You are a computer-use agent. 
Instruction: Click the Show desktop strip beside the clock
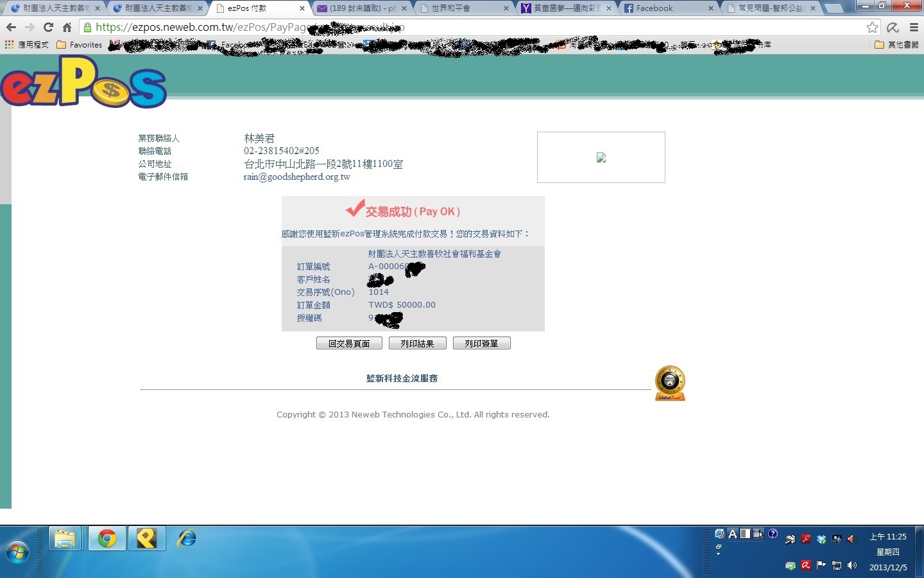pyautogui.click(x=920, y=552)
